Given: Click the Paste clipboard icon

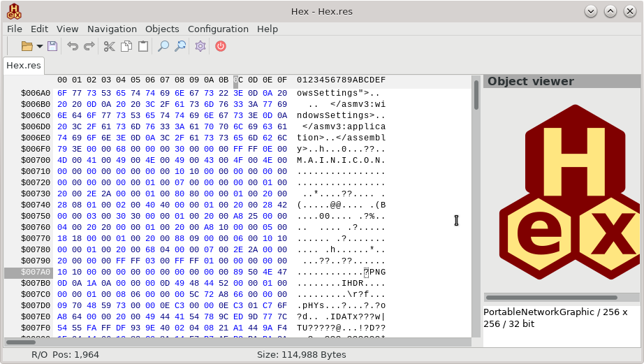Looking at the screenshot, I should click(x=143, y=46).
